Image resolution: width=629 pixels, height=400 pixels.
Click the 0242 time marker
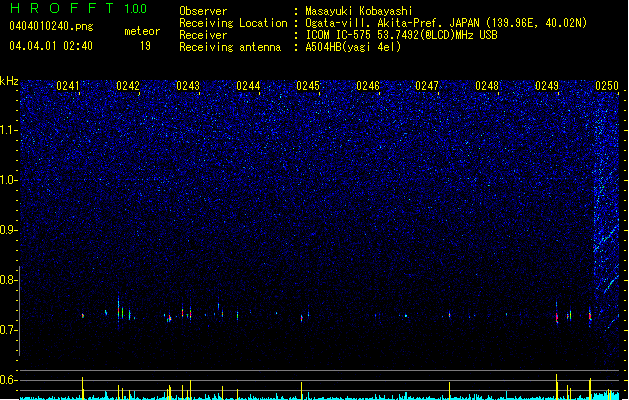click(x=128, y=86)
